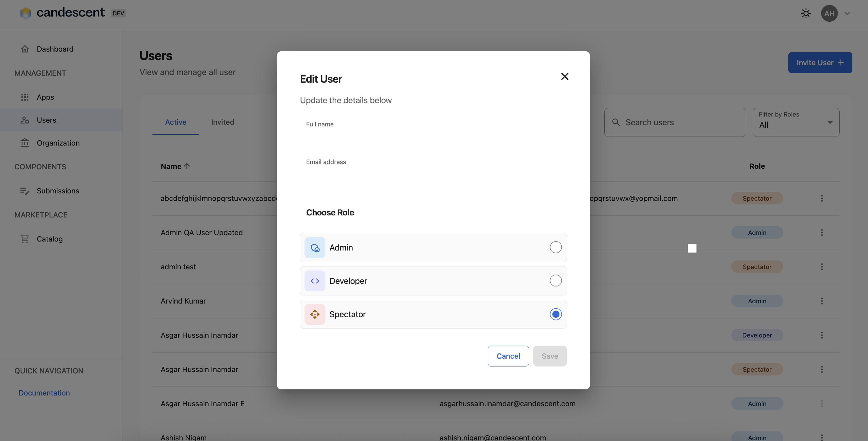Click the Spectator role icon
The height and width of the screenshot is (441, 868).
click(x=315, y=314)
